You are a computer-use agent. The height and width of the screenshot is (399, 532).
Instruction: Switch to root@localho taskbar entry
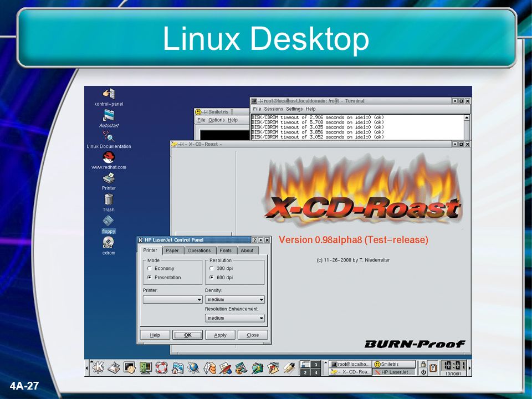point(350,364)
